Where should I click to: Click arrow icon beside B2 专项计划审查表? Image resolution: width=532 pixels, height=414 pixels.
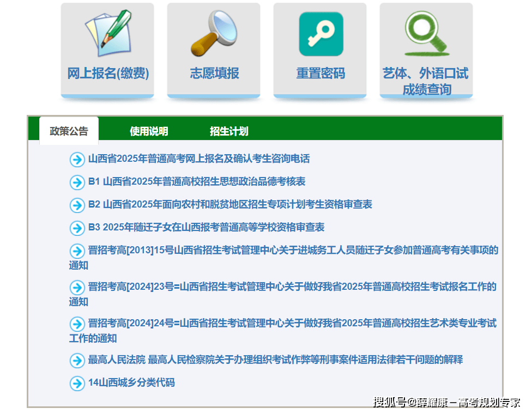[x=77, y=205]
